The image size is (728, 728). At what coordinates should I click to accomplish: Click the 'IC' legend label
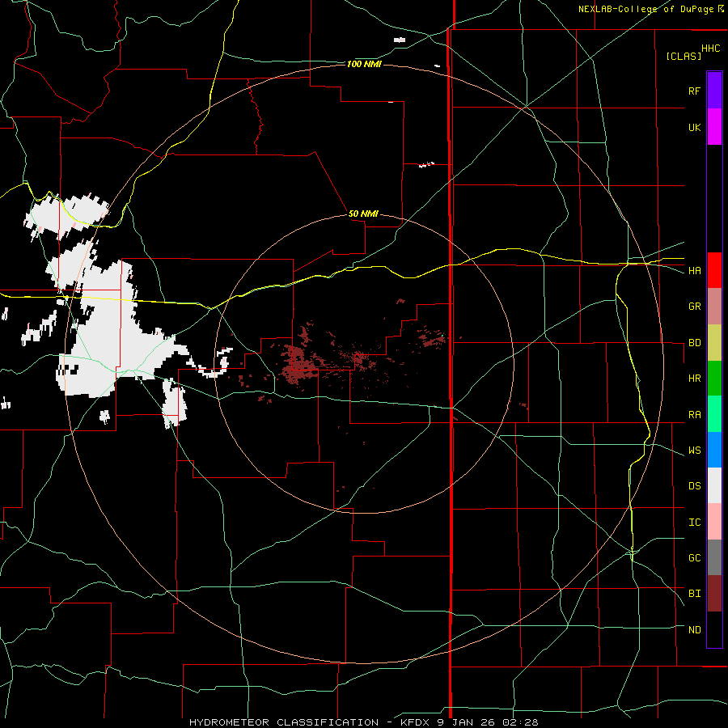point(695,522)
